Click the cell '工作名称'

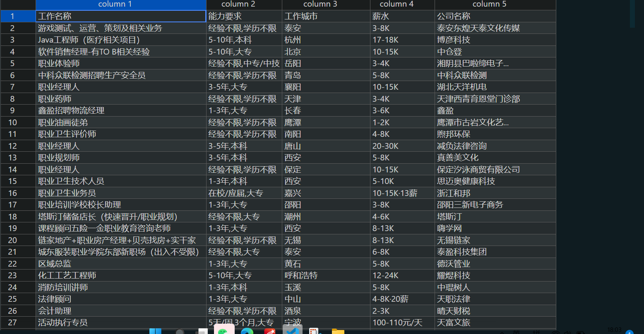pos(121,16)
